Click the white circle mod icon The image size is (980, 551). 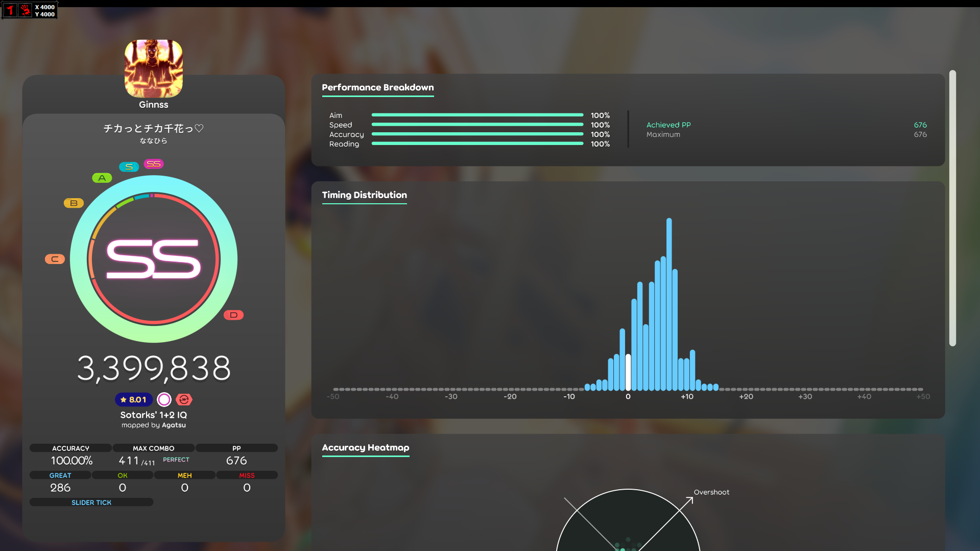pyautogui.click(x=164, y=399)
